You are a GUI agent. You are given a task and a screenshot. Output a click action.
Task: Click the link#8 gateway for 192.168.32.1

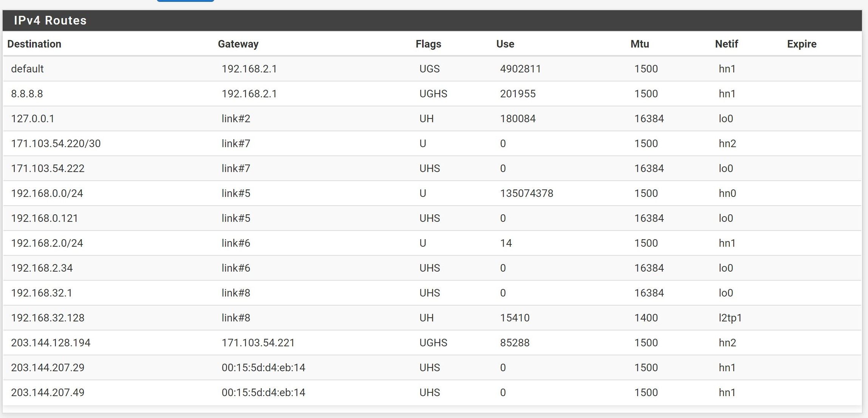click(236, 293)
